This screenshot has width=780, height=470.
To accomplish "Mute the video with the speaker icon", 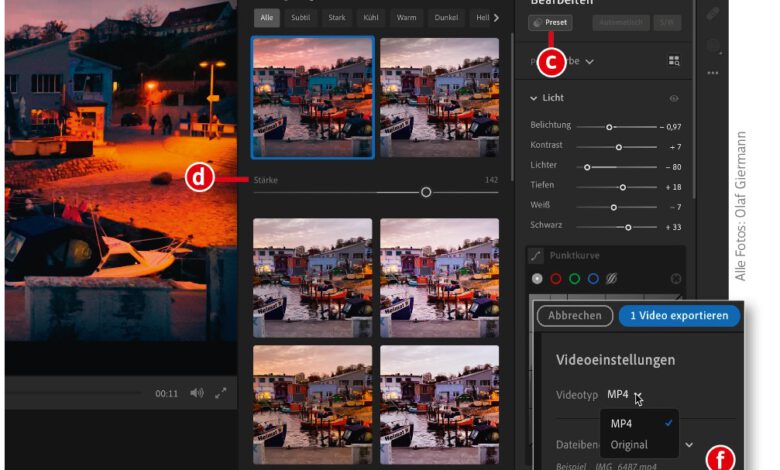I will coord(197,393).
